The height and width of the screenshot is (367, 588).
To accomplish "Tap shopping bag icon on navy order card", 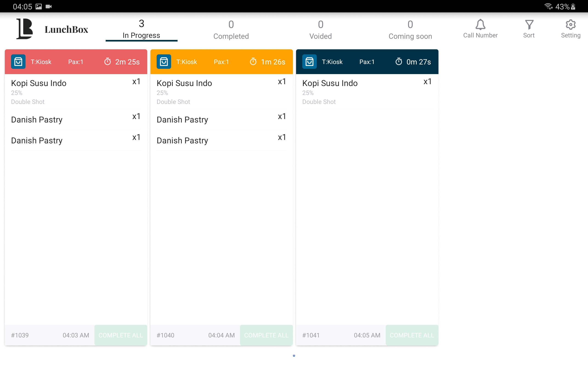I will tap(309, 62).
